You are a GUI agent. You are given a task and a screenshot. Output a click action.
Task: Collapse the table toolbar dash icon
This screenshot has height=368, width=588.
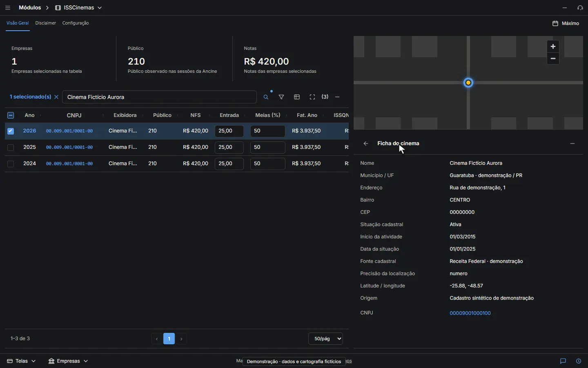337,97
